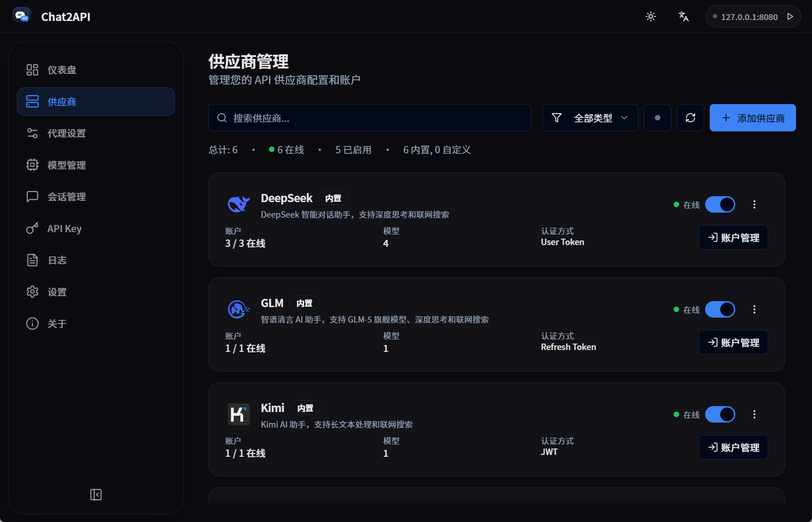Click 'Refresh Token' authentication value
The height and width of the screenshot is (522, 812).
(569, 347)
